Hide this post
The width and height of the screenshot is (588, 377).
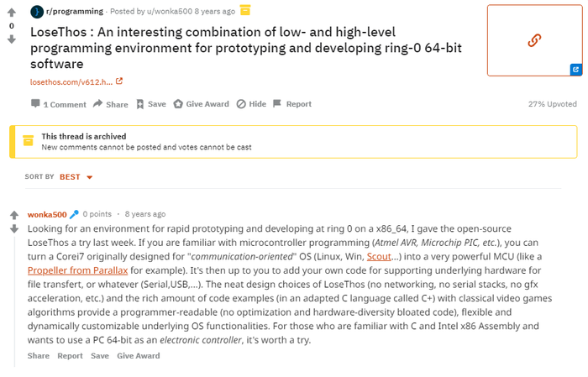pyautogui.click(x=251, y=104)
